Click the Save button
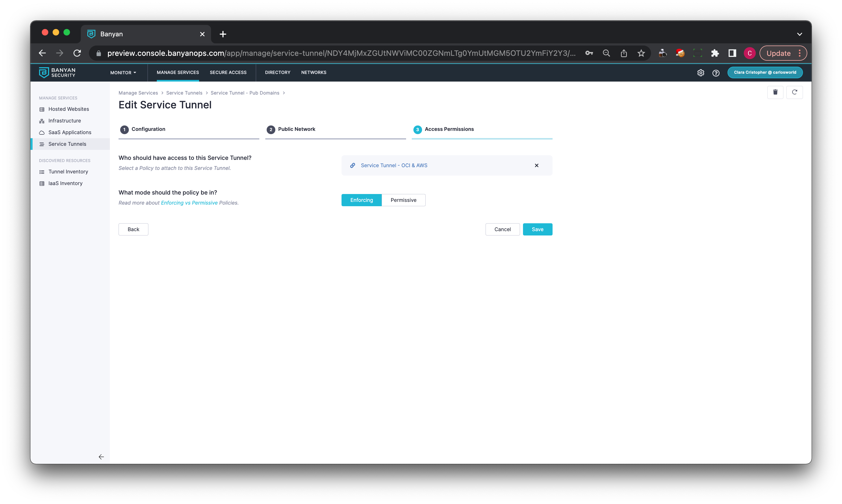 click(537, 229)
